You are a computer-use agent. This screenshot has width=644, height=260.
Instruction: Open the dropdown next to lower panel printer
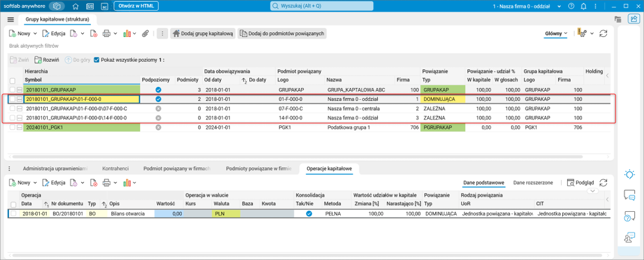pos(115,182)
